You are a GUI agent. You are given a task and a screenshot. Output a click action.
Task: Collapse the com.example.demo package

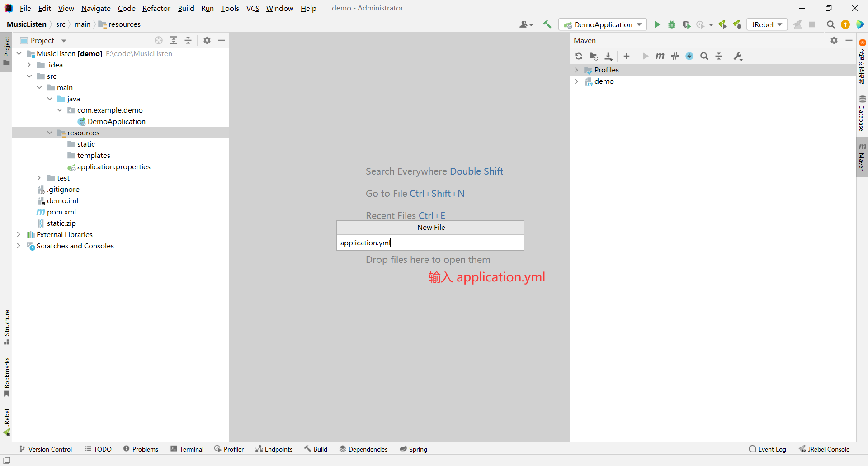coord(60,110)
